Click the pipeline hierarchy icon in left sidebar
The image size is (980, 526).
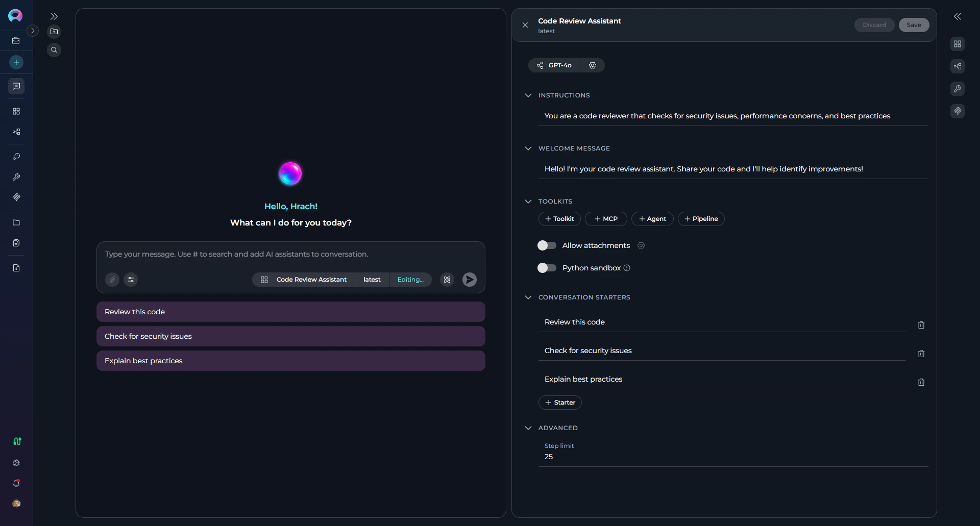click(16, 132)
